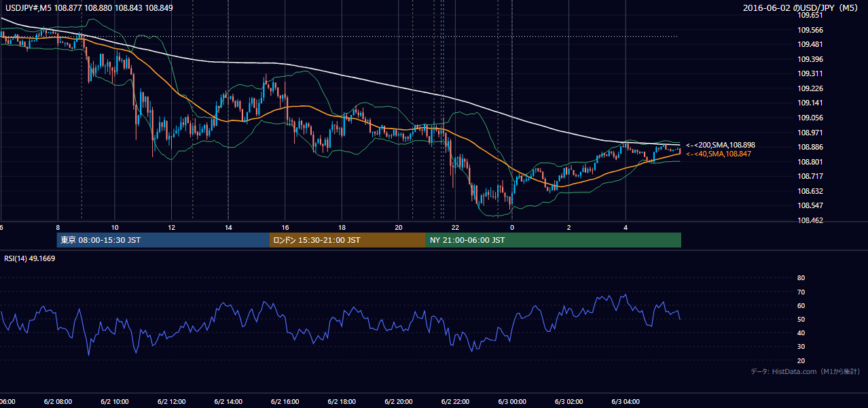
Task: Click RSI level 80 on the scale
Action: (801, 278)
